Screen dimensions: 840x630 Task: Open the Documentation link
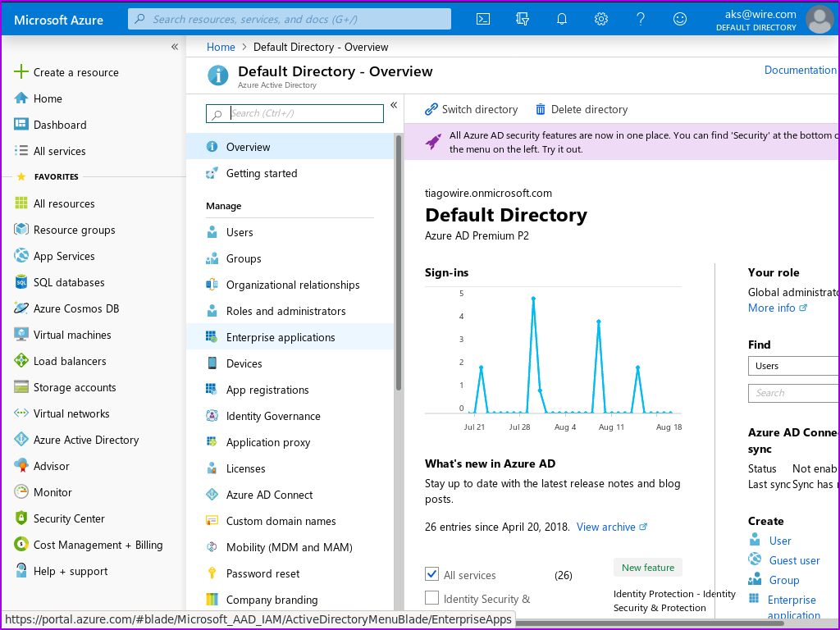point(800,71)
